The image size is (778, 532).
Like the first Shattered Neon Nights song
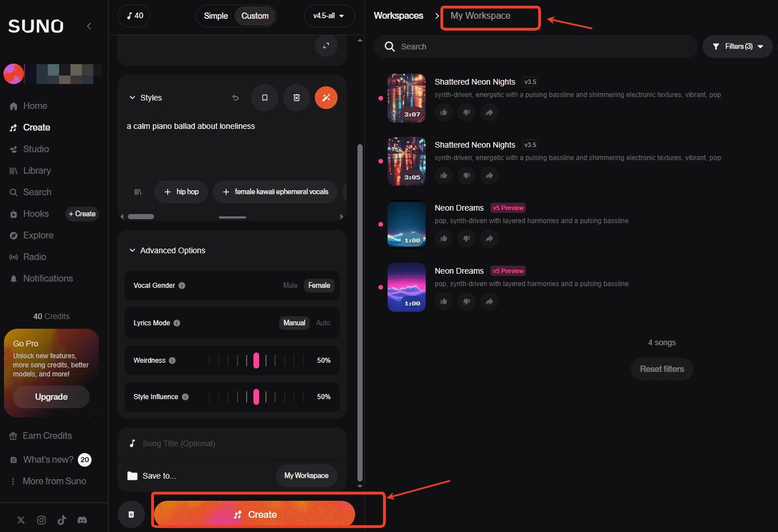point(444,112)
